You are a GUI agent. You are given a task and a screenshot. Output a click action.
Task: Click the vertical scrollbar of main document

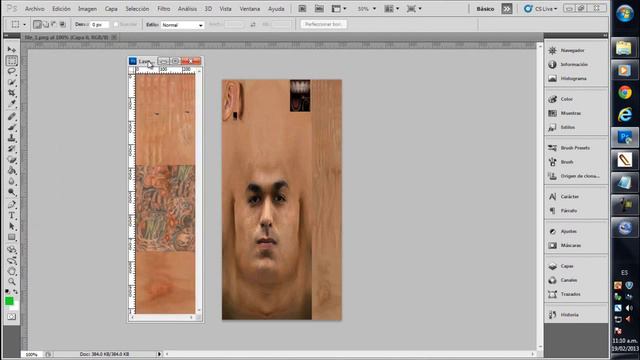540,196
